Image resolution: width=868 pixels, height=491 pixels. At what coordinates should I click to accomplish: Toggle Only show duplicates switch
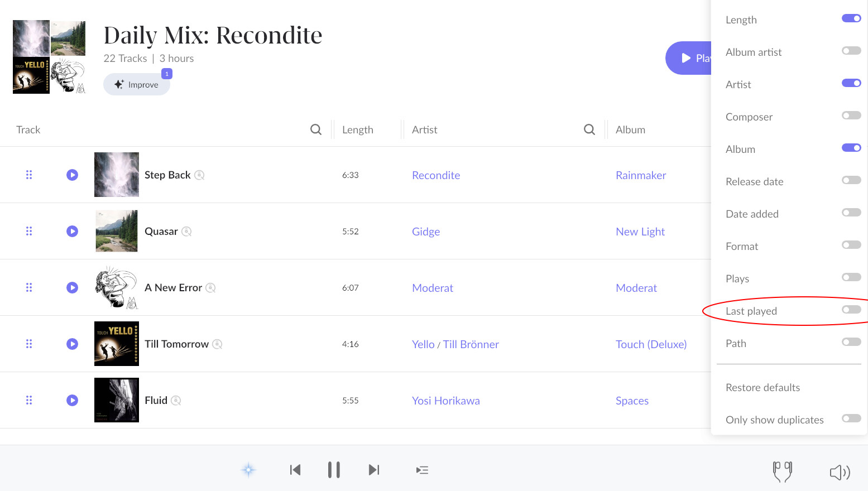[851, 418]
